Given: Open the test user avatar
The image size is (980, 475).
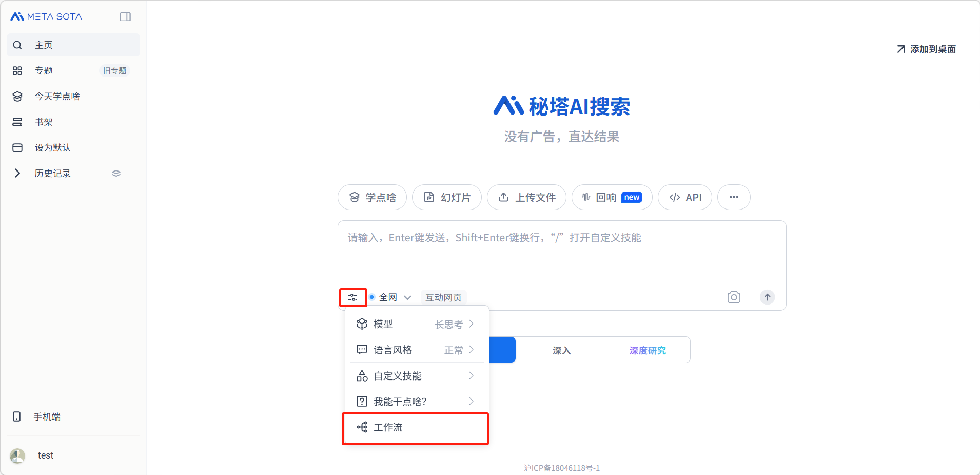Looking at the screenshot, I should 17,455.
